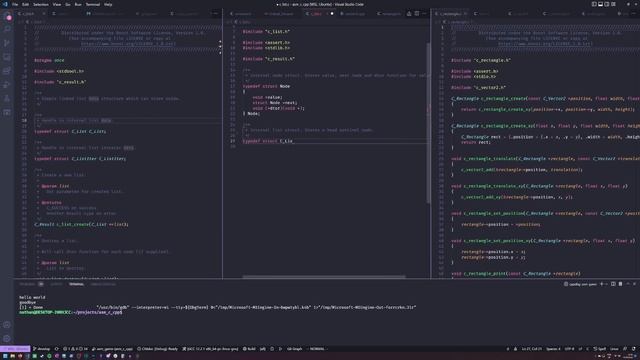640x360 pixels.
Task: Open language mode picker C
Action: (587, 349)
